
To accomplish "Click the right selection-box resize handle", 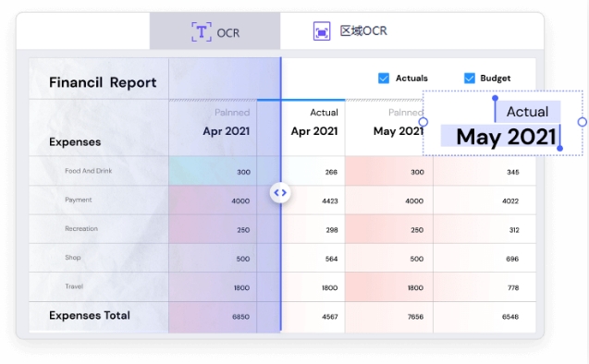I will point(583,122).
